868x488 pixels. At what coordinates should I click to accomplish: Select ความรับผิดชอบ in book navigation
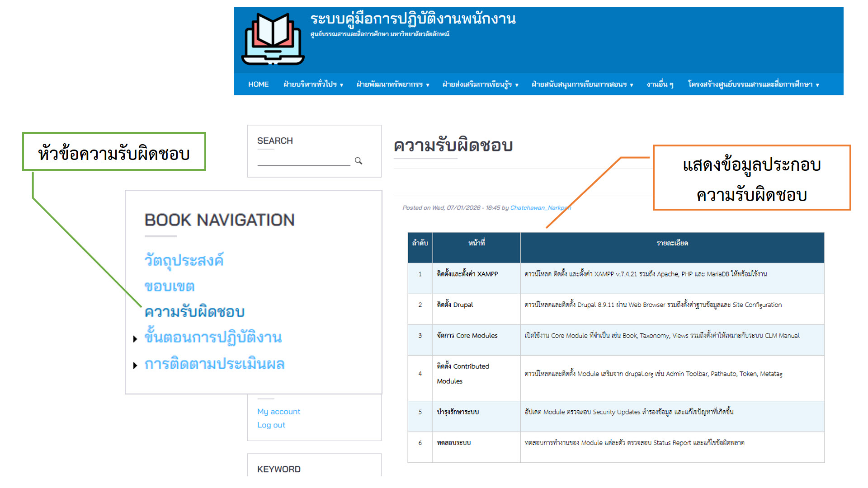[194, 312]
